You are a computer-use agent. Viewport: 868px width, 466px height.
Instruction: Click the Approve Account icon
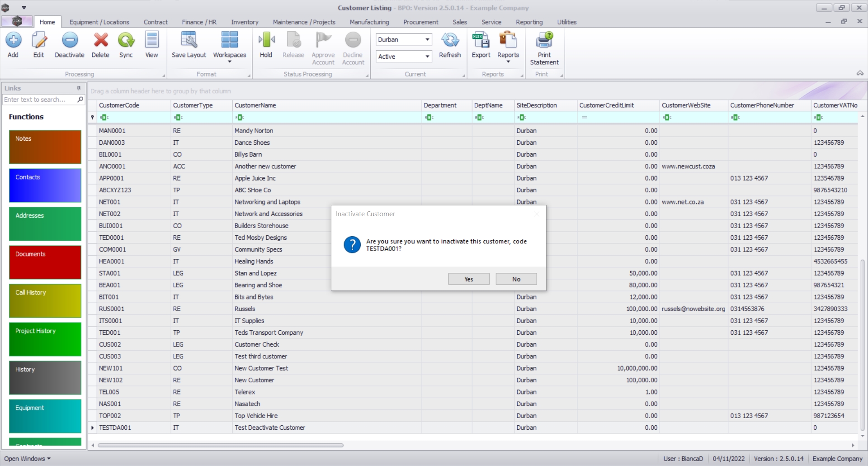323,40
